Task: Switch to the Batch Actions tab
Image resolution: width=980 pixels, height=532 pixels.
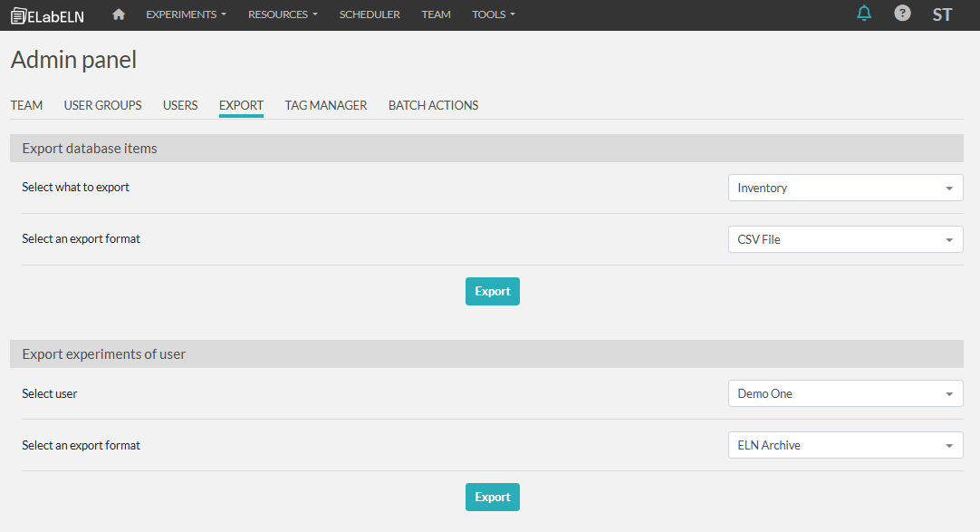Action: [x=433, y=105]
